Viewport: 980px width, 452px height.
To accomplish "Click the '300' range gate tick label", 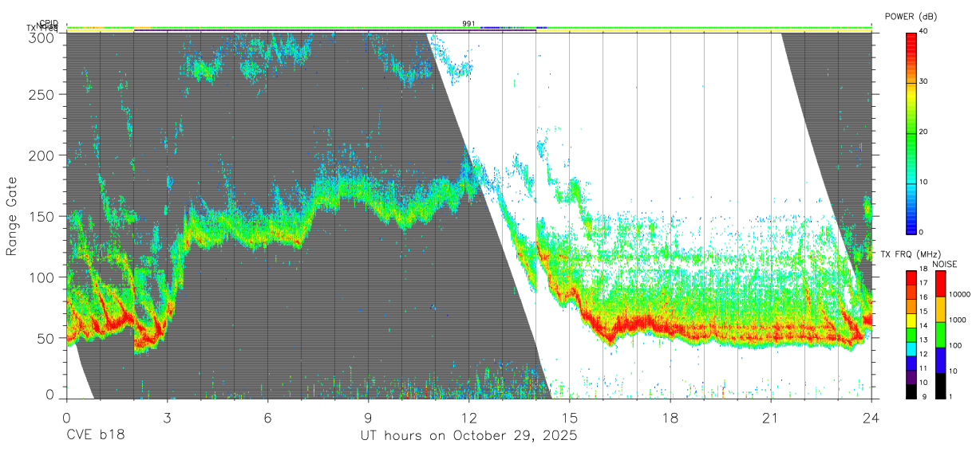I will pyautogui.click(x=42, y=38).
